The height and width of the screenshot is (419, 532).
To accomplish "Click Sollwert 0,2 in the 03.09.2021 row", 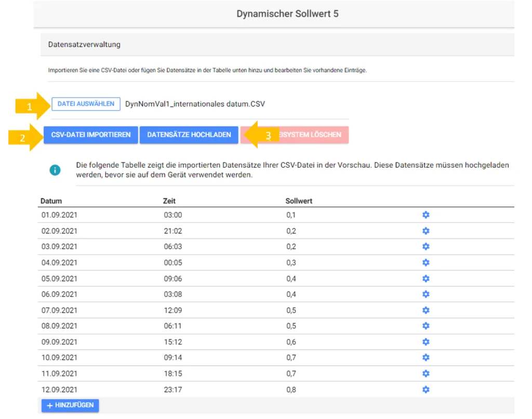I will point(291,247).
